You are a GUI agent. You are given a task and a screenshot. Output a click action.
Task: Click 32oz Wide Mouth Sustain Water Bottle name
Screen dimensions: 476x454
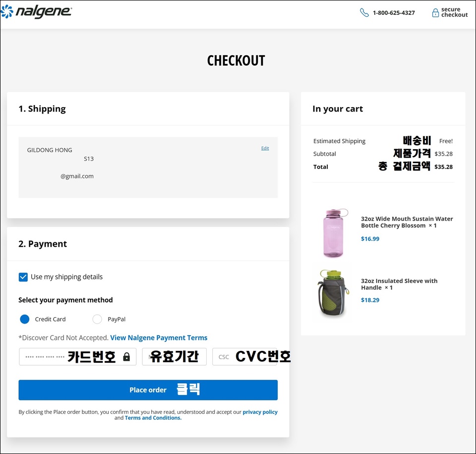[407, 222]
